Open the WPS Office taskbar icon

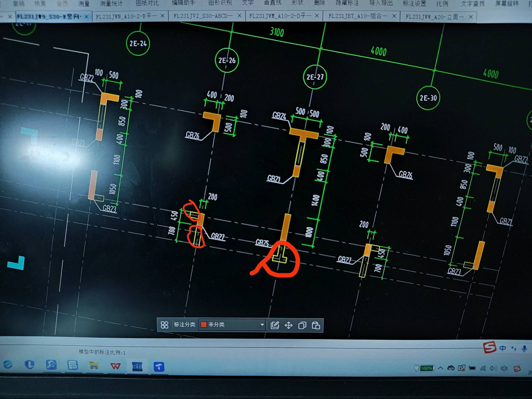tap(115, 366)
